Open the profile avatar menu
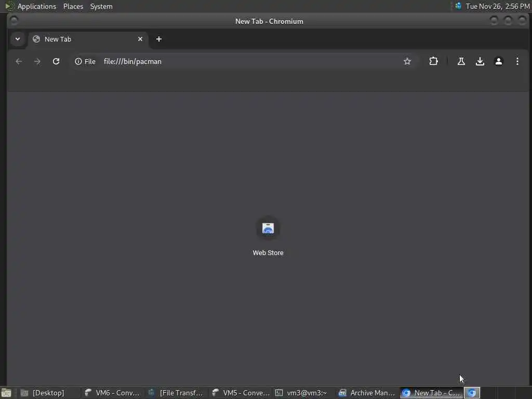This screenshot has width=532, height=399. pyautogui.click(x=498, y=61)
